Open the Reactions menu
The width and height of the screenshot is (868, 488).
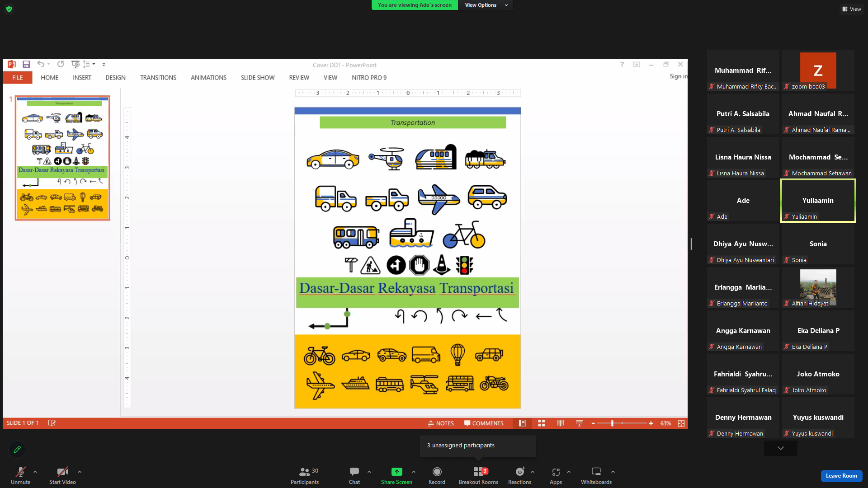coord(520,476)
